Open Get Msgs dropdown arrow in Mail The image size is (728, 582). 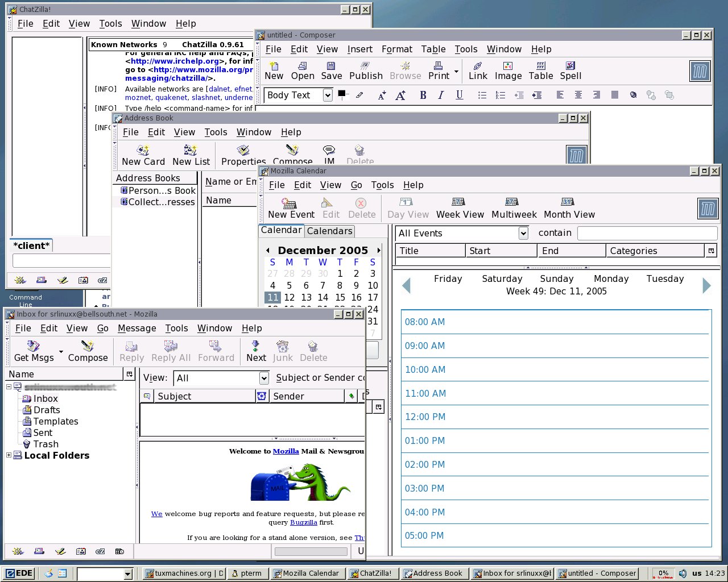tap(60, 352)
